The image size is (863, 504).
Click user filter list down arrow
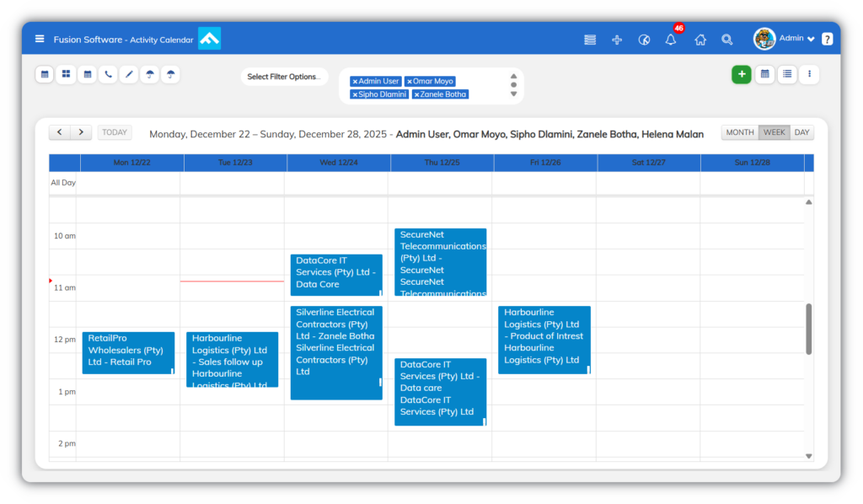point(513,94)
